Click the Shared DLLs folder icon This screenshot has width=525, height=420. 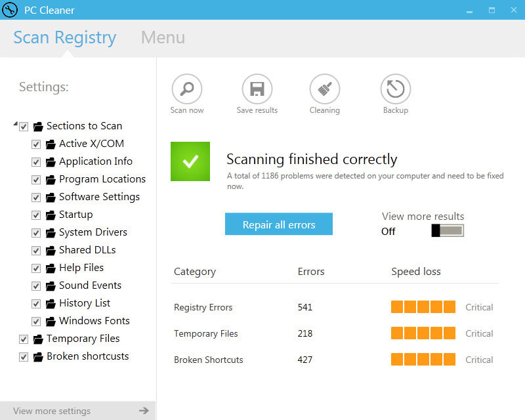(51, 251)
